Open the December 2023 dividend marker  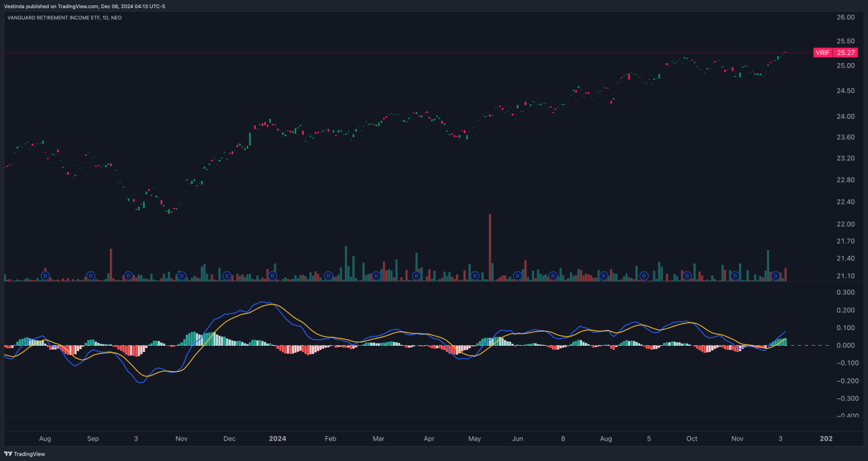[x=226, y=276]
